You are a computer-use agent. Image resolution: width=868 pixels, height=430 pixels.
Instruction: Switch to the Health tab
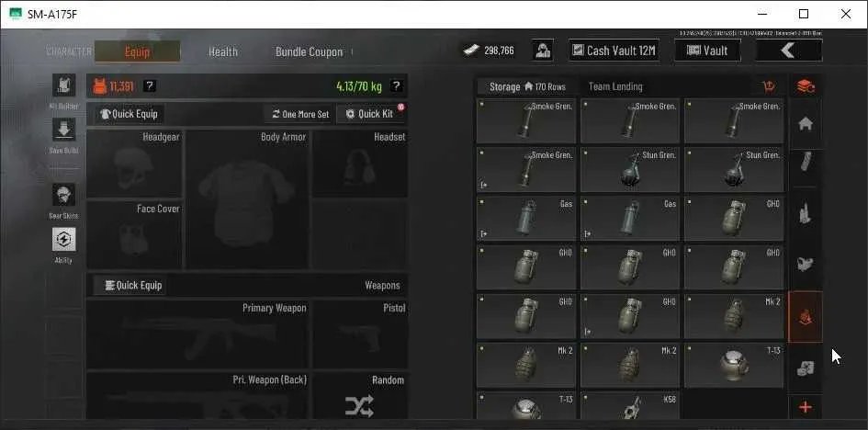pyautogui.click(x=223, y=51)
